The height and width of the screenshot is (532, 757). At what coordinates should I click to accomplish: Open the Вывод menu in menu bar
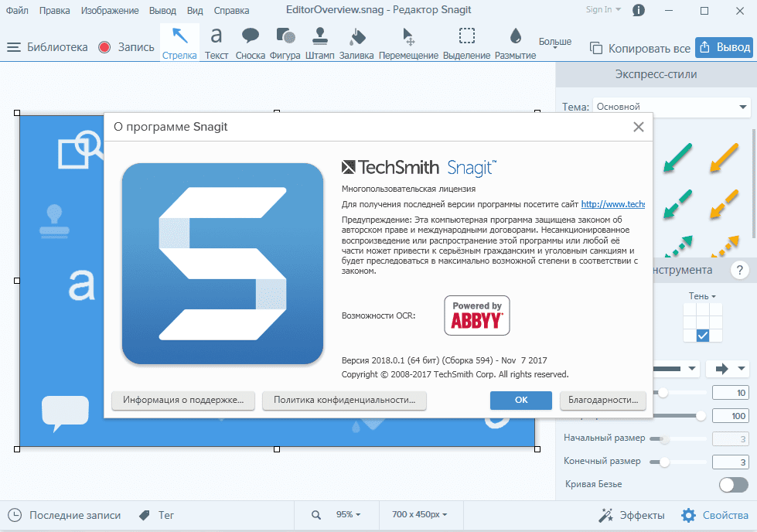coord(162,10)
